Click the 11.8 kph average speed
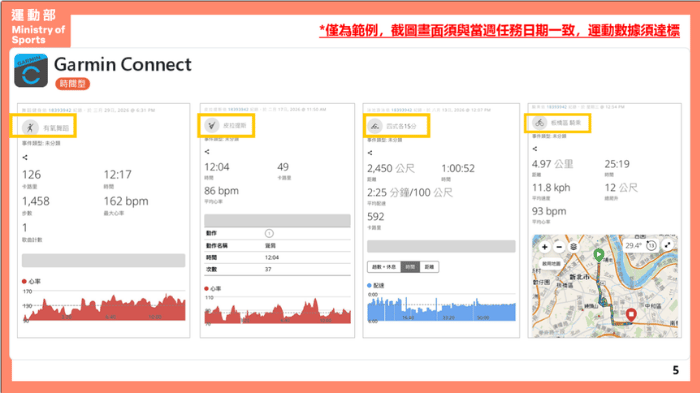The image size is (700, 393). [551, 188]
